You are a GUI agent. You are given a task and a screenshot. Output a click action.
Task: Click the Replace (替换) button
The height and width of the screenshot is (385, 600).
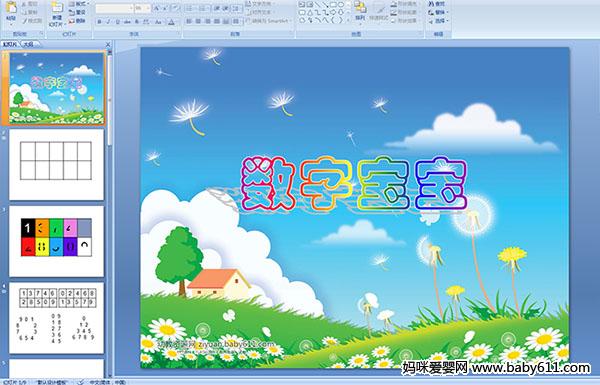(437, 13)
